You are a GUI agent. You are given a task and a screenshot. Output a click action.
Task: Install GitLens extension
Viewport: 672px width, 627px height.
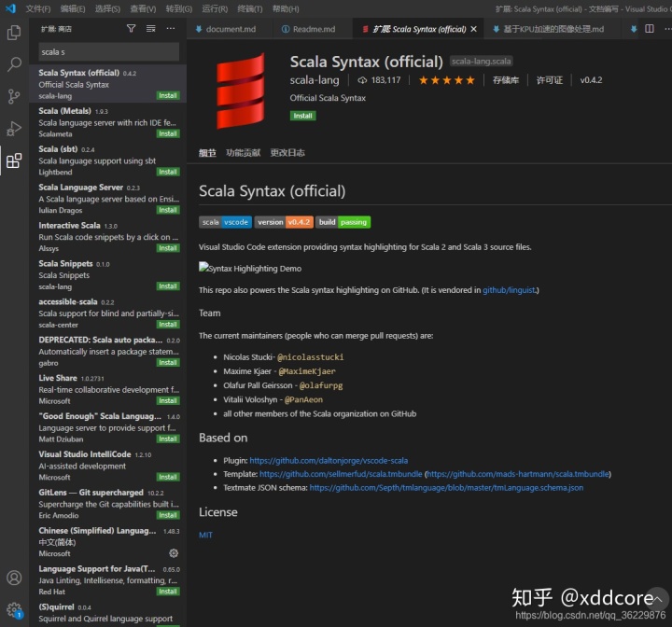tap(168, 515)
